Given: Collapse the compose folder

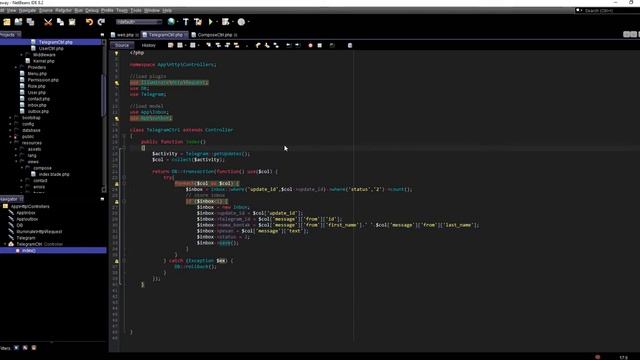Looking at the screenshot, I should (x=22, y=168).
